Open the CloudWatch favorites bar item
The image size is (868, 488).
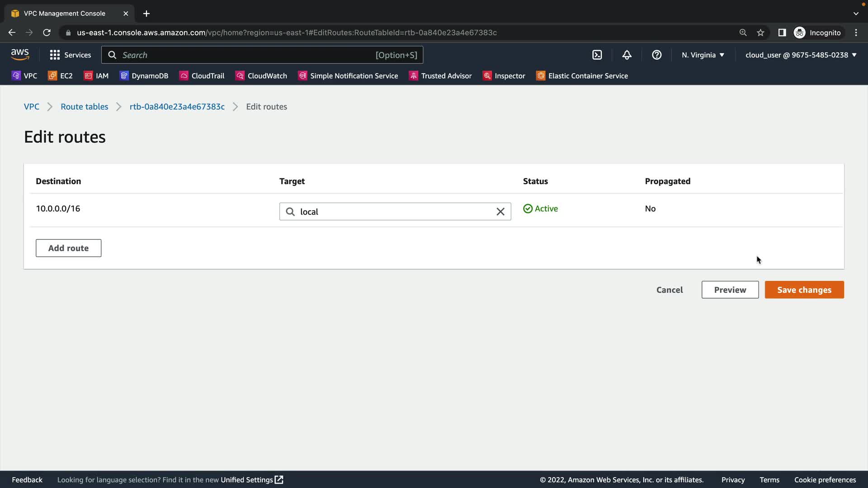[261, 76]
